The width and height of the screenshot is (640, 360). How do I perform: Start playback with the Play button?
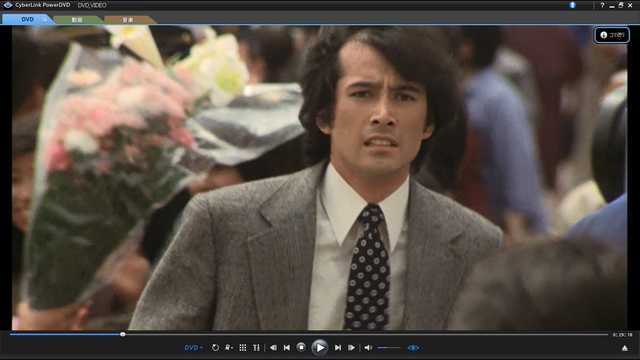pyautogui.click(x=320, y=348)
